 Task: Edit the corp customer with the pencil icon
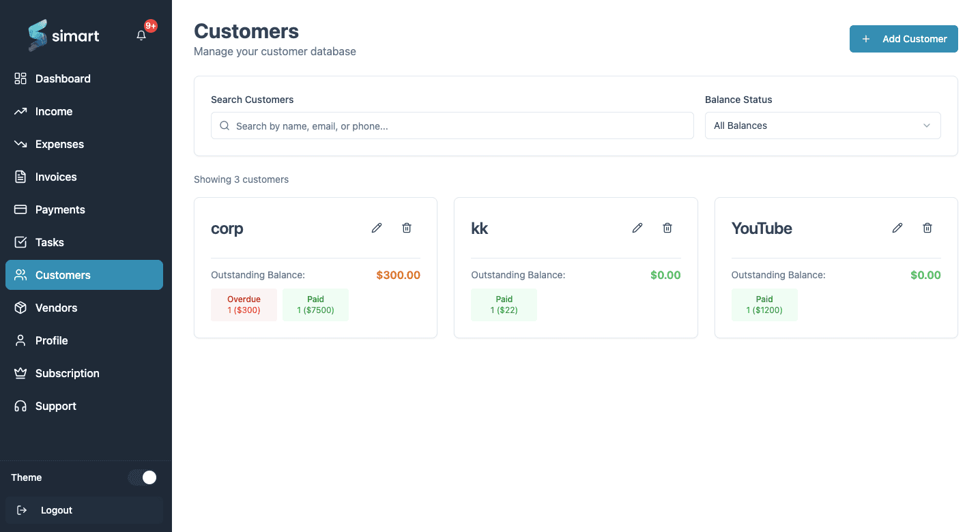[376, 227]
